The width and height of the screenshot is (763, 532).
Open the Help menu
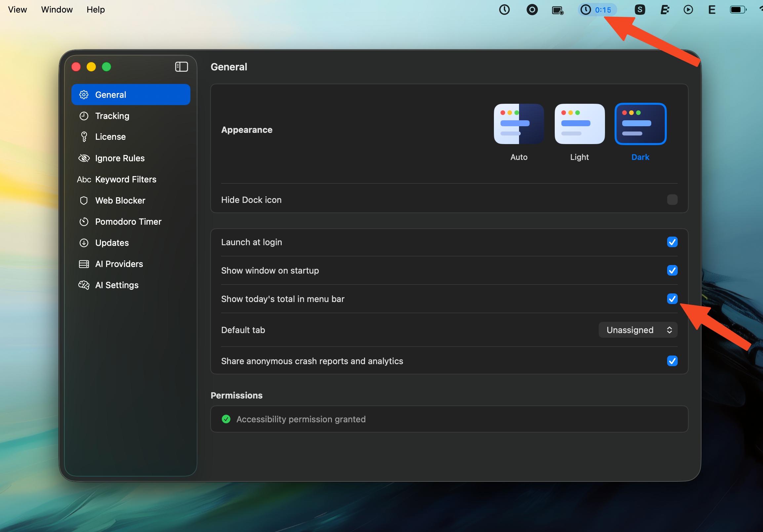pos(96,10)
